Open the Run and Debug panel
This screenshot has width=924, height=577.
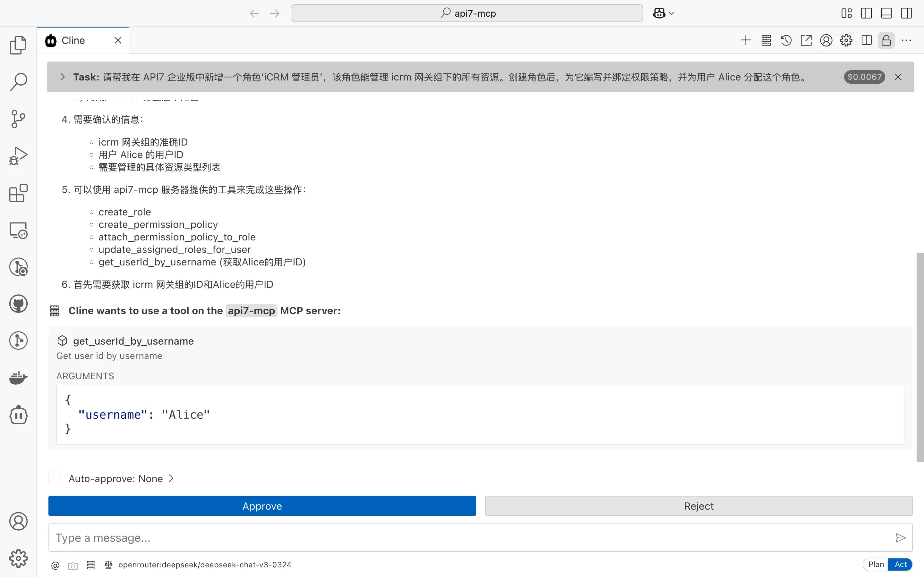point(18,155)
